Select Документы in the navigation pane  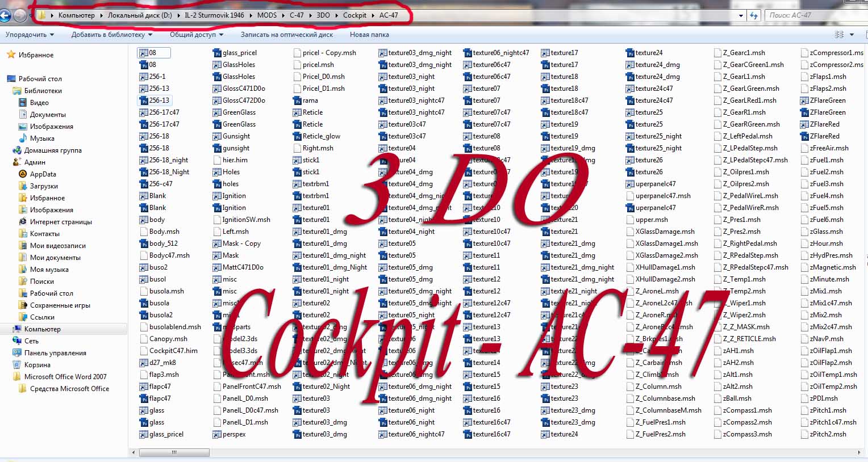(48, 115)
